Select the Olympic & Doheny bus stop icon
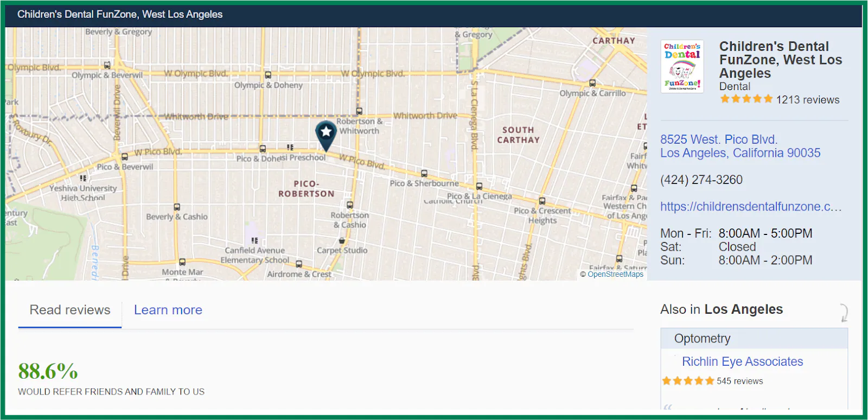The width and height of the screenshot is (868, 420). (x=268, y=75)
